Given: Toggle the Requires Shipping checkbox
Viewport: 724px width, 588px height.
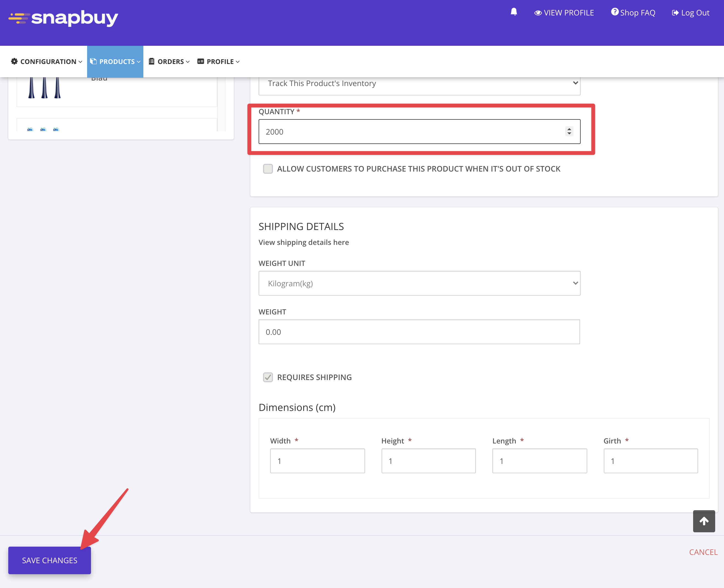Looking at the screenshot, I should click(x=268, y=377).
